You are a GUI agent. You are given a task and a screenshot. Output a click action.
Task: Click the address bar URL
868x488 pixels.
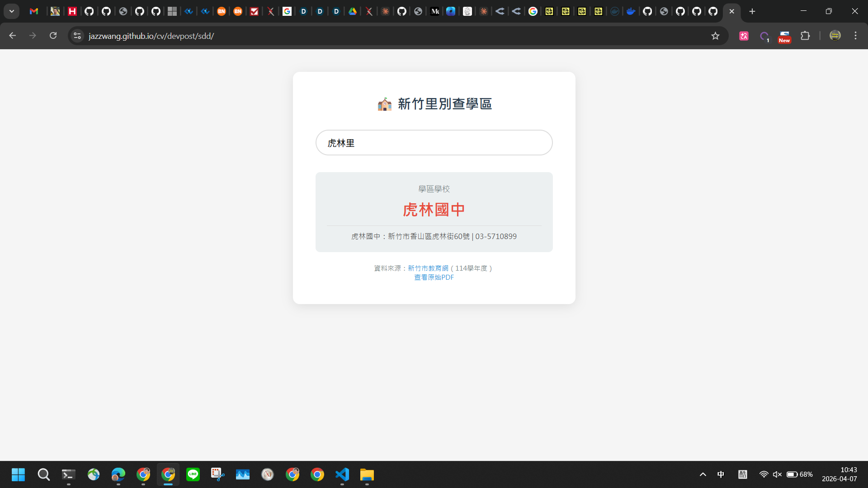pos(151,36)
